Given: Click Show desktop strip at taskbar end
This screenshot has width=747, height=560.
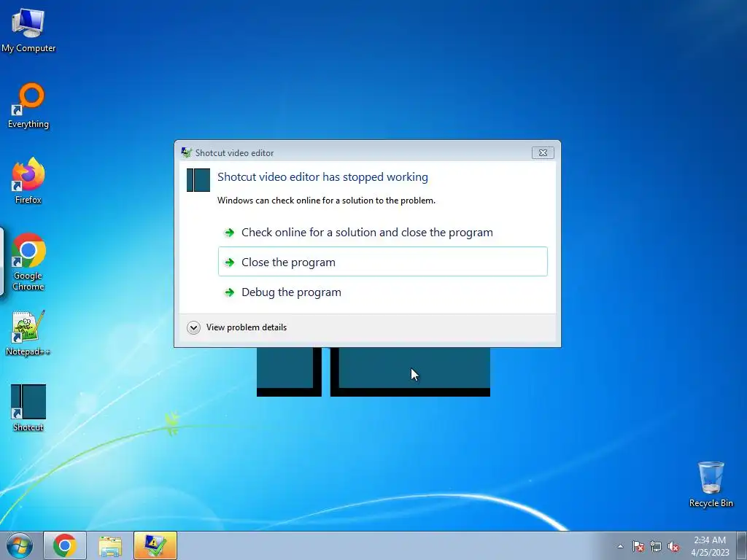Looking at the screenshot, I should click(741, 546).
